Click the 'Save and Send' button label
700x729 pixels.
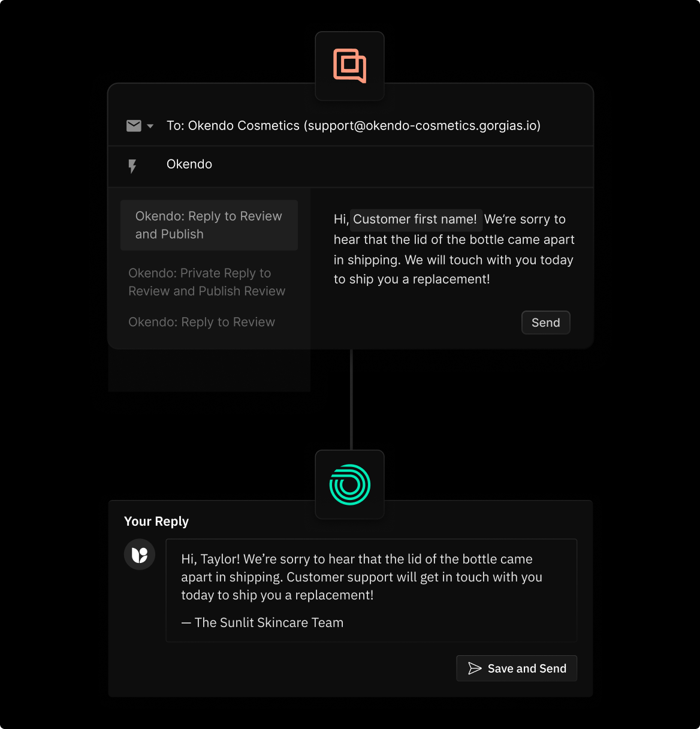(x=527, y=668)
